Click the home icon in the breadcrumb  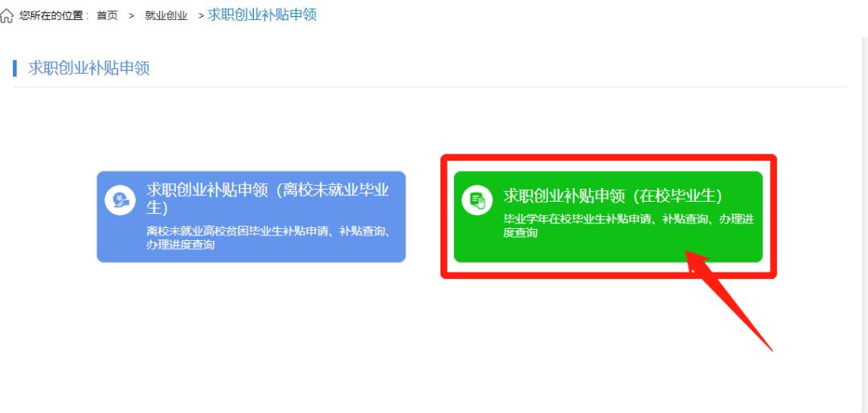coord(6,15)
